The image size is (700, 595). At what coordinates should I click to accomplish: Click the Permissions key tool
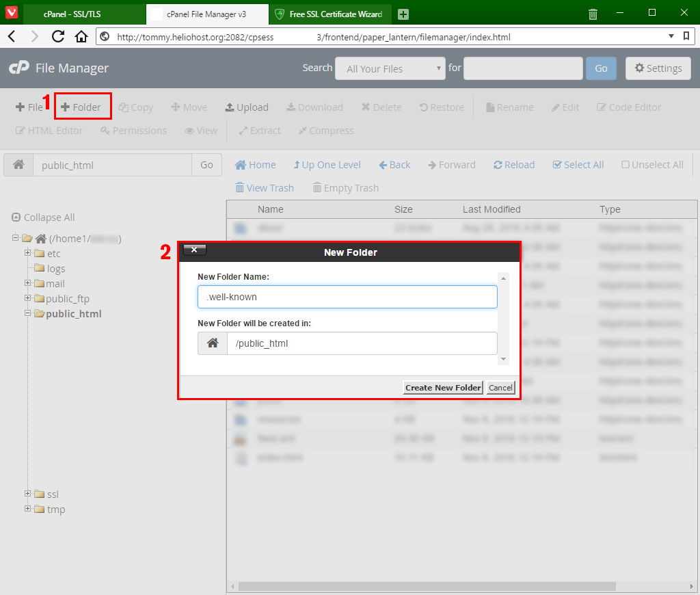click(x=133, y=131)
